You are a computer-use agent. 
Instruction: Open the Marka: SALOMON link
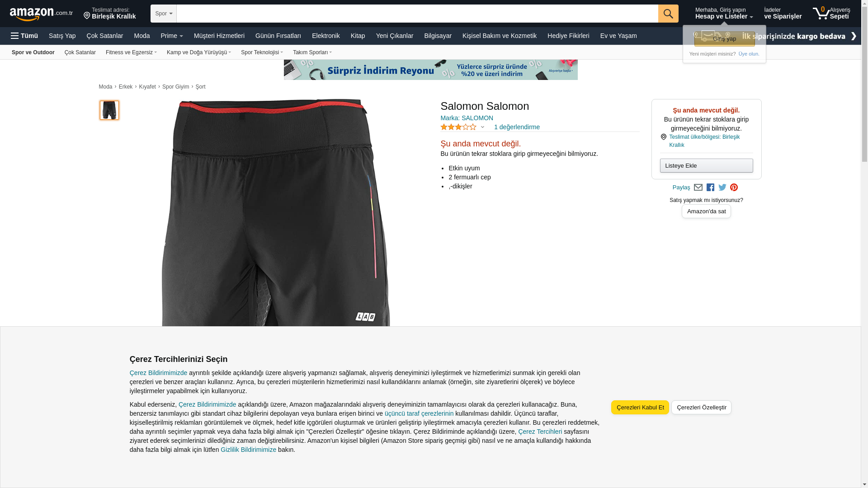click(x=467, y=118)
